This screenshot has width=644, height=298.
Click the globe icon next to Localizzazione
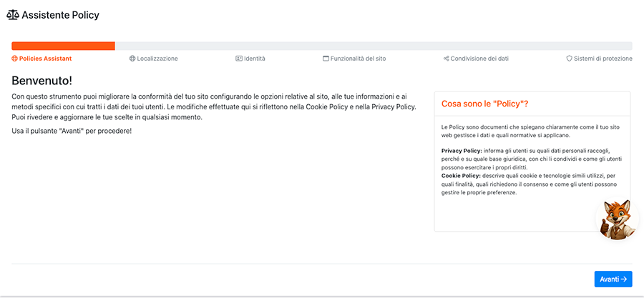coord(132,59)
